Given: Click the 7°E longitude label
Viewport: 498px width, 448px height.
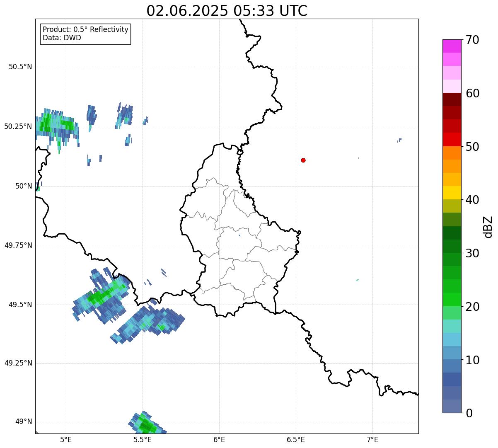Looking at the screenshot, I should click(372, 439).
